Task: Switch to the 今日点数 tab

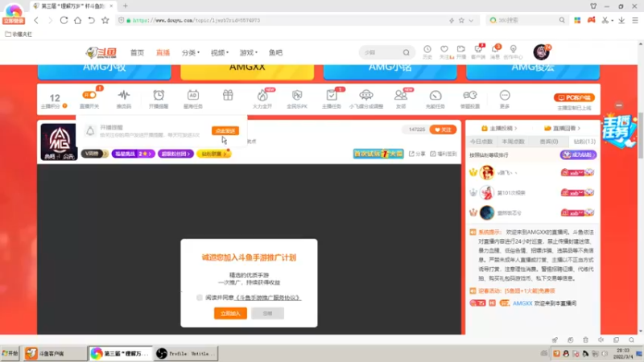Action: click(x=481, y=142)
